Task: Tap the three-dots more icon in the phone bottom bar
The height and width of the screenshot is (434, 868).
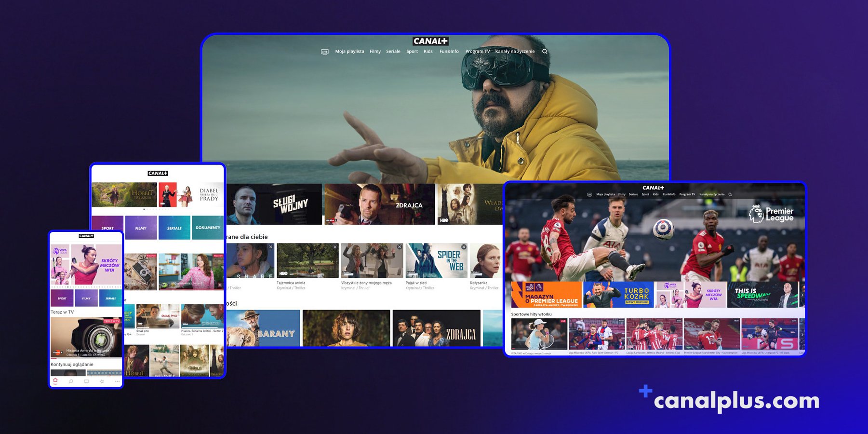Action: (x=117, y=381)
